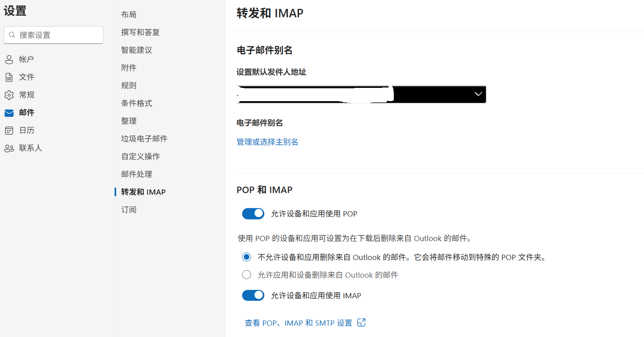644x337 pixels.
Task: Go to 撰写和答复 settings
Action: [140, 32]
